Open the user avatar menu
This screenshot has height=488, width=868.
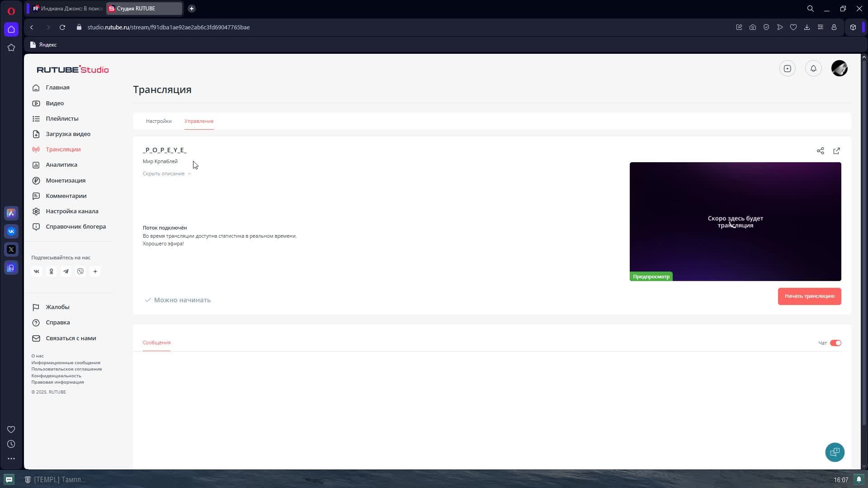click(x=840, y=69)
